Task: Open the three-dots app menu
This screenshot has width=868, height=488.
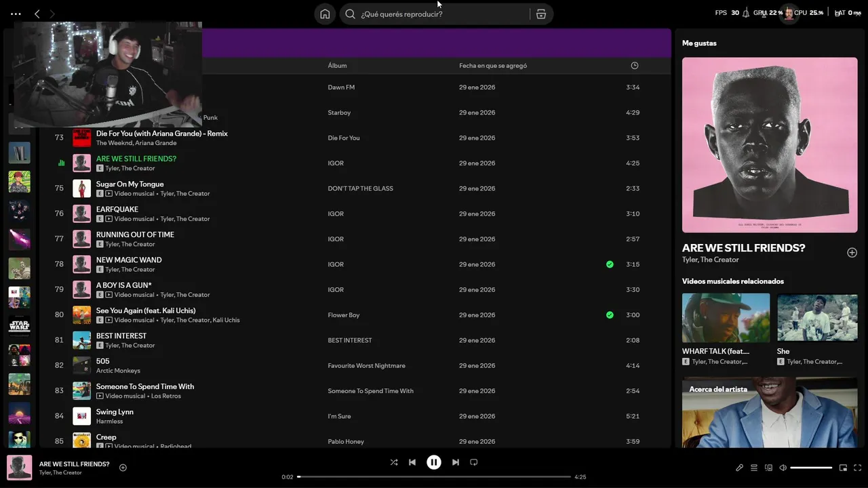Action: (16, 14)
